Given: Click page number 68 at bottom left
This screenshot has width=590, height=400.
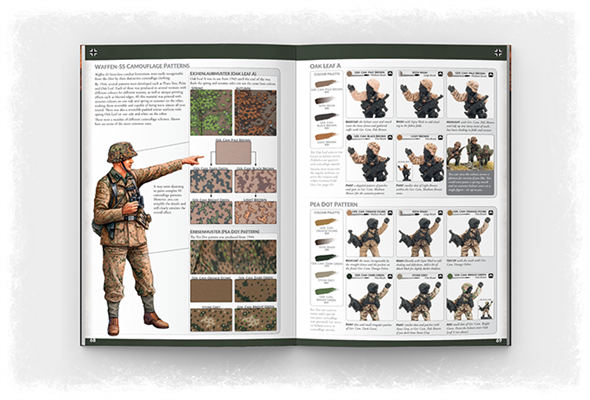Looking at the screenshot, I should (x=93, y=341).
